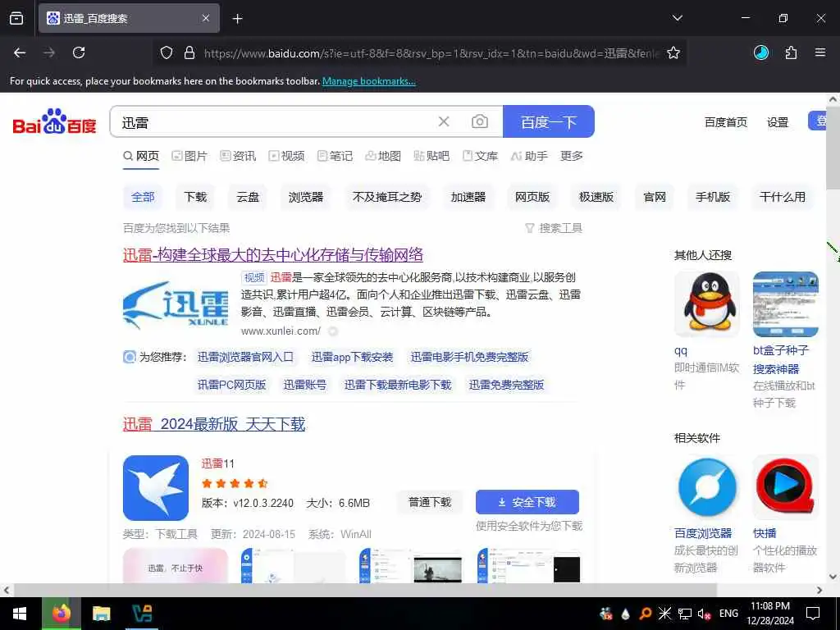Click the 安全下载 button

point(527,502)
